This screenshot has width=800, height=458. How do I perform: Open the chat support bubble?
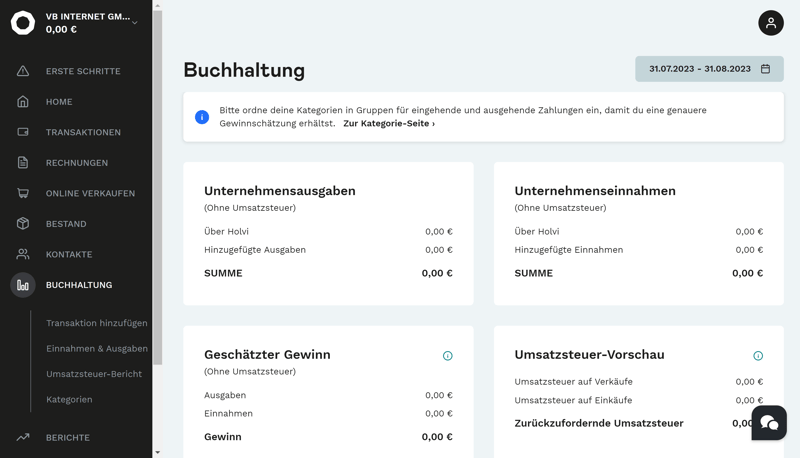pos(769,423)
